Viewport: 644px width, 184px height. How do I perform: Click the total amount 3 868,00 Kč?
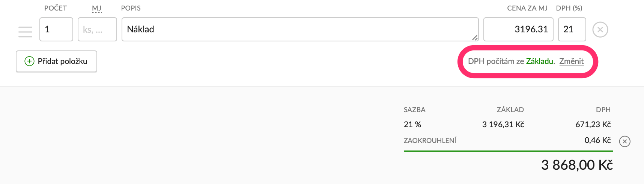pyautogui.click(x=577, y=165)
